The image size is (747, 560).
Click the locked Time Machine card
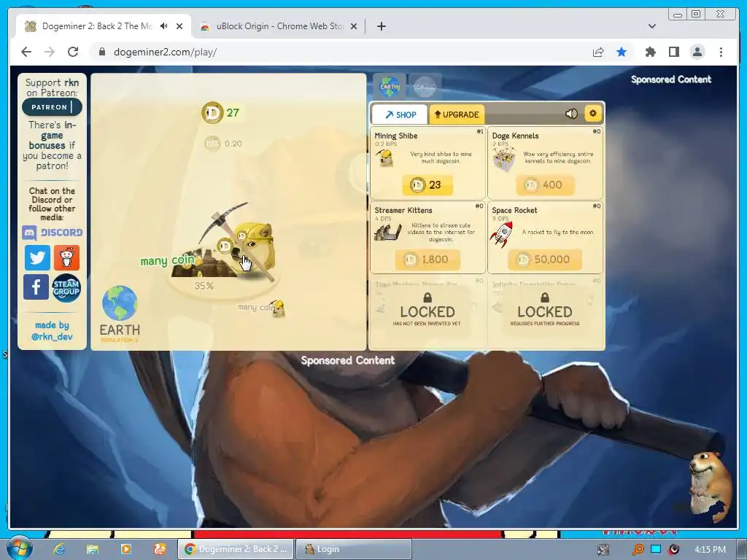[x=427, y=311]
